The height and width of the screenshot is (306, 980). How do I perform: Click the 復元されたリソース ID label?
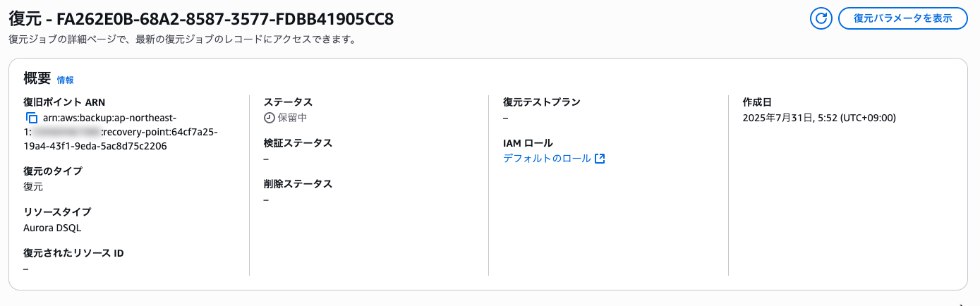pyautogui.click(x=73, y=253)
